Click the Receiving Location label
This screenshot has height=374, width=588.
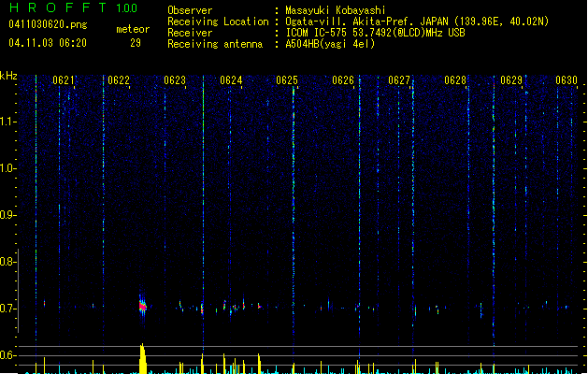click(x=218, y=22)
